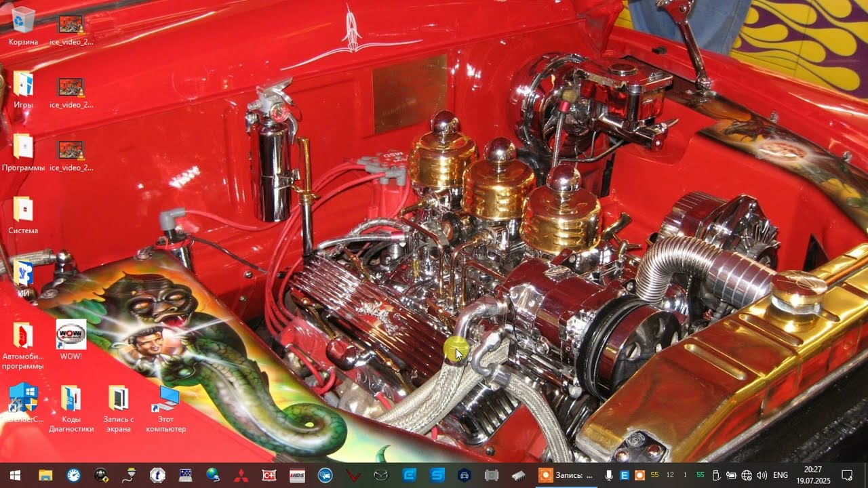Open the Mitsubishi logo taskbar app
The image size is (868, 488).
click(x=241, y=475)
